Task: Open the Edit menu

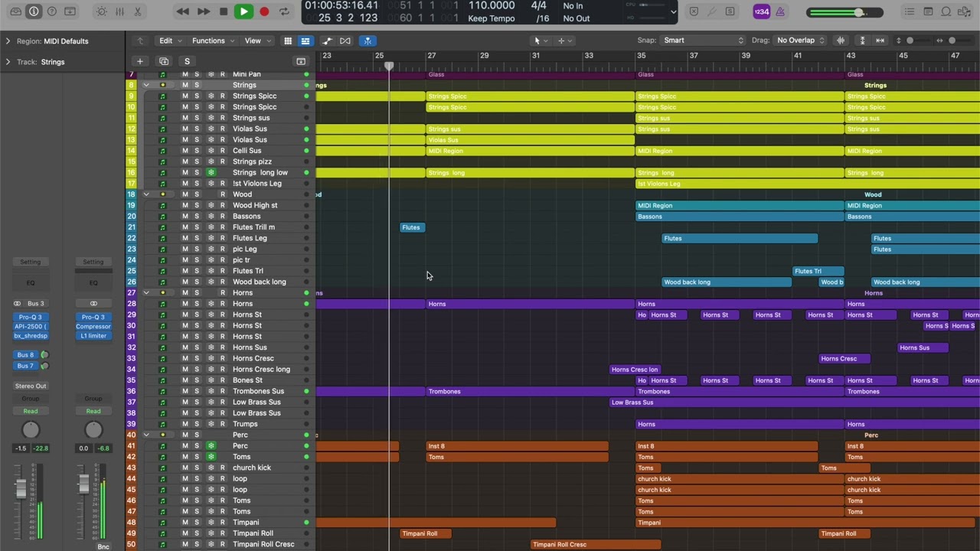Action: [x=170, y=41]
